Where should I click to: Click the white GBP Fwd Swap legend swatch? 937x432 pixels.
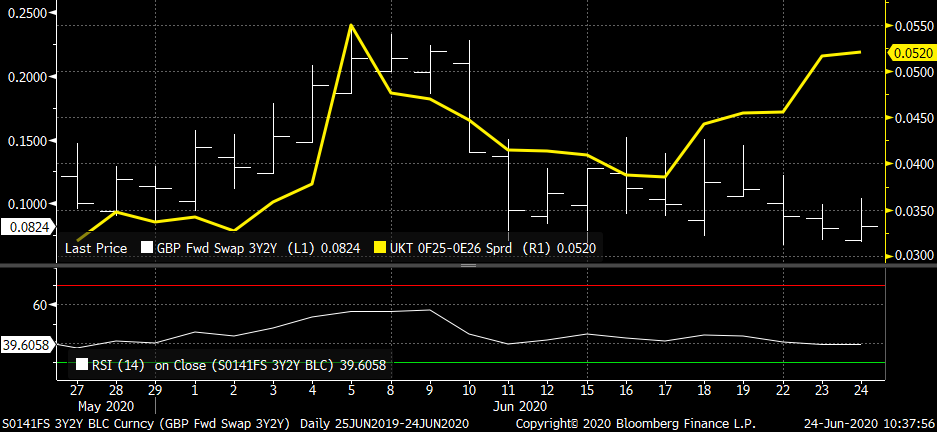click(146, 248)
